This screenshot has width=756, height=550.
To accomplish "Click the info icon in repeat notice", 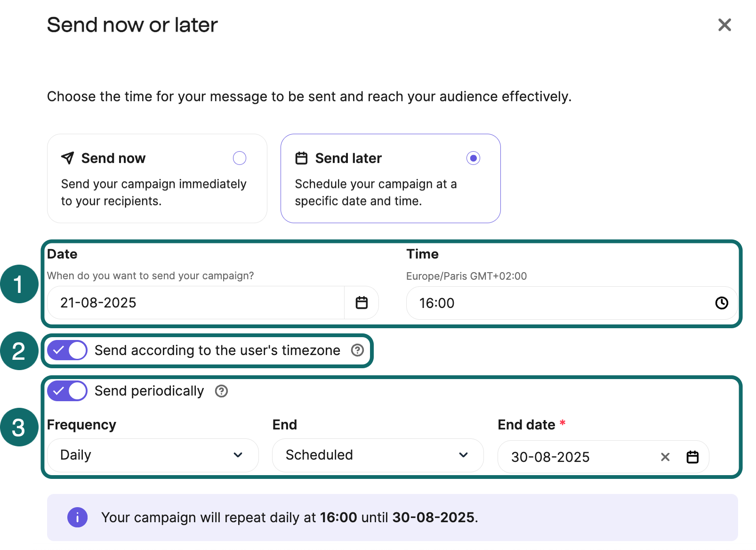I will coord(77,518).
